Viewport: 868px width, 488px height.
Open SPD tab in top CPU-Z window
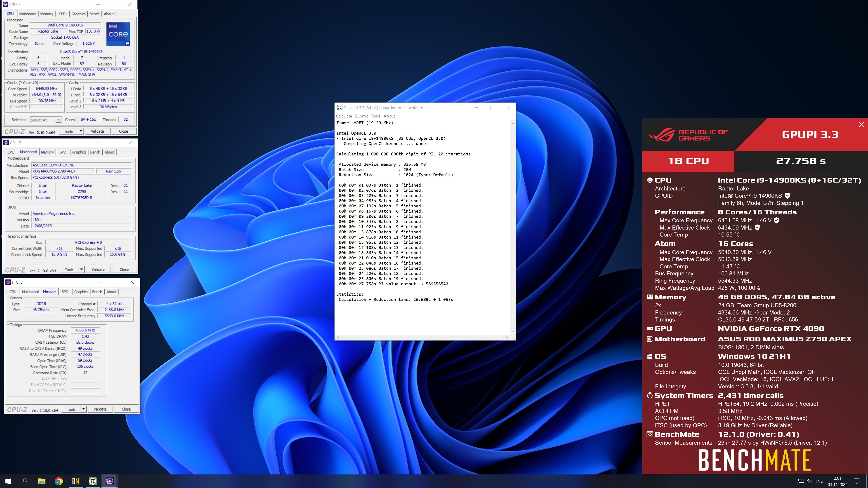click(62, 14)
